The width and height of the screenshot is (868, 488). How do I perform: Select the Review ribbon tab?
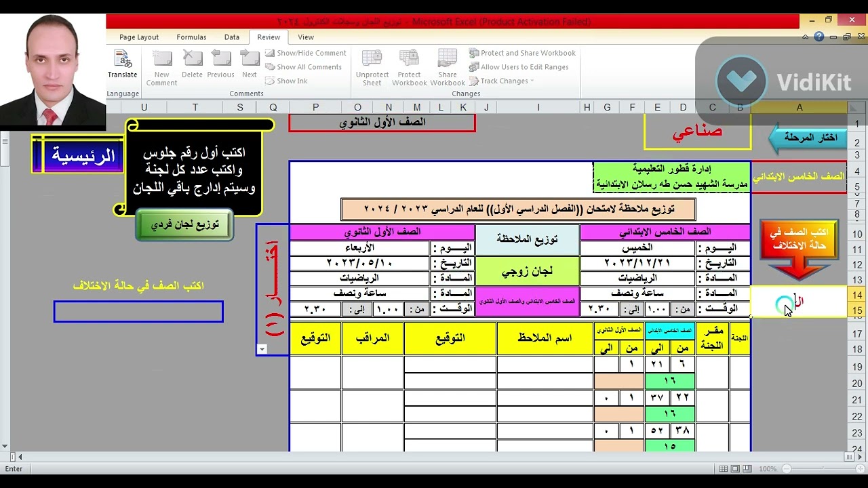pyautogui.click(x=269, y=37)
